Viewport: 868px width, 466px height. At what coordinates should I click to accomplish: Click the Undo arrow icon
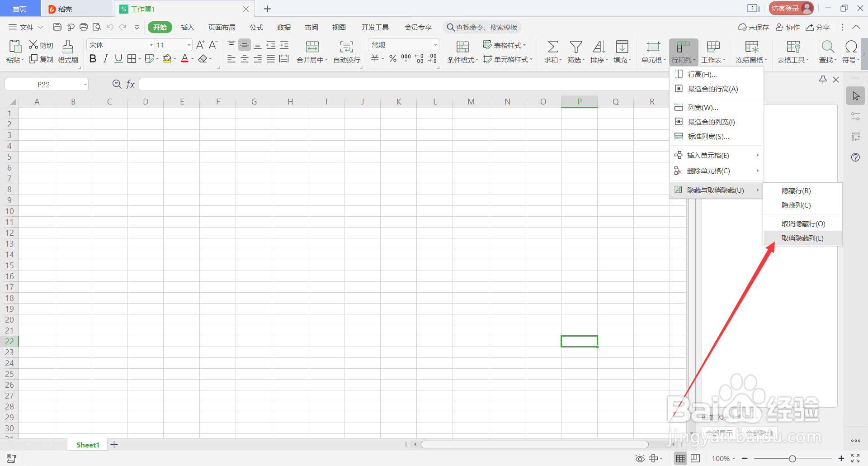[110, 27]
